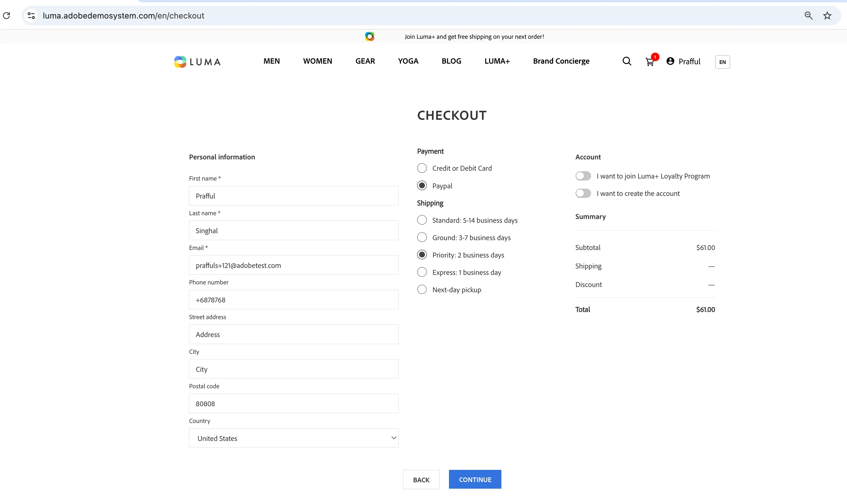The height and width of the screenshot is (504, 847).
Task: Select Credit or Debit Card payment
Action: point(422,168)
